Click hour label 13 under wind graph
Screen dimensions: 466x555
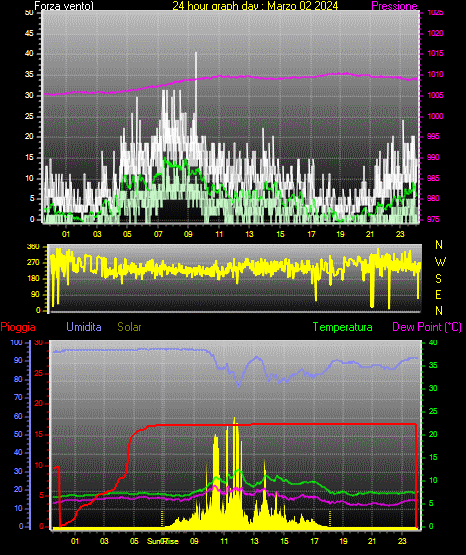tap(249, 234)
